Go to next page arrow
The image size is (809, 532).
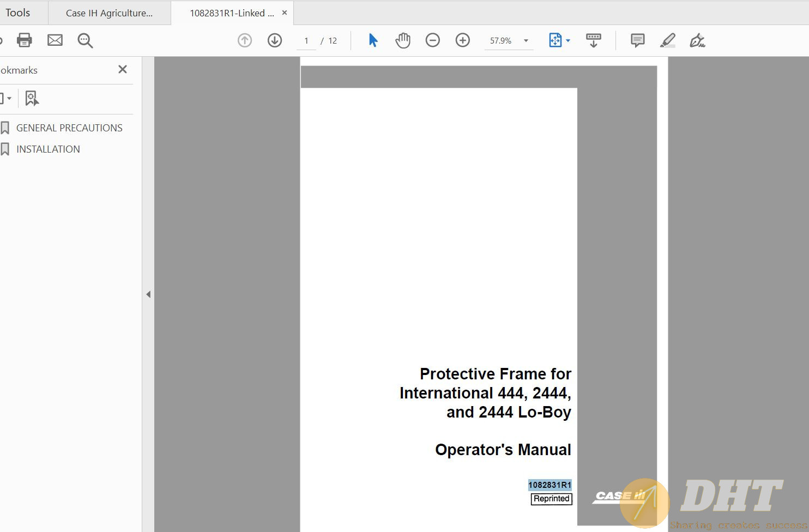point(275,40)
